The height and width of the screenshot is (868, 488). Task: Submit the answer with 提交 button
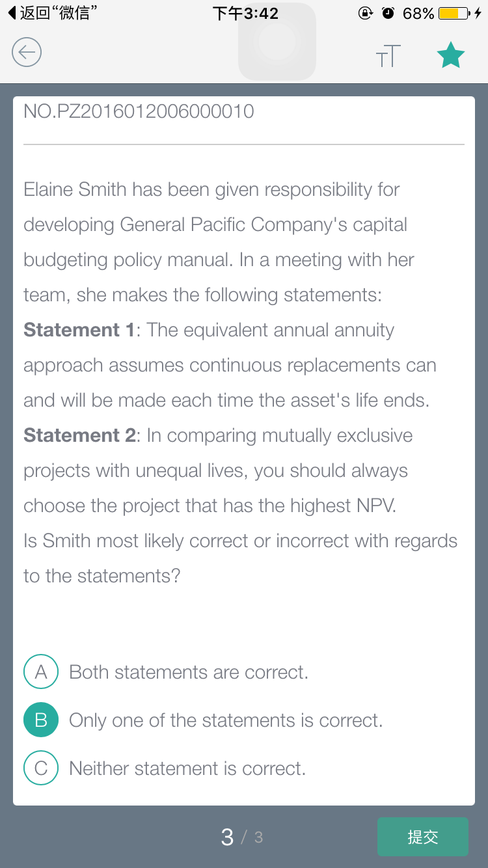tap(423, 837)
